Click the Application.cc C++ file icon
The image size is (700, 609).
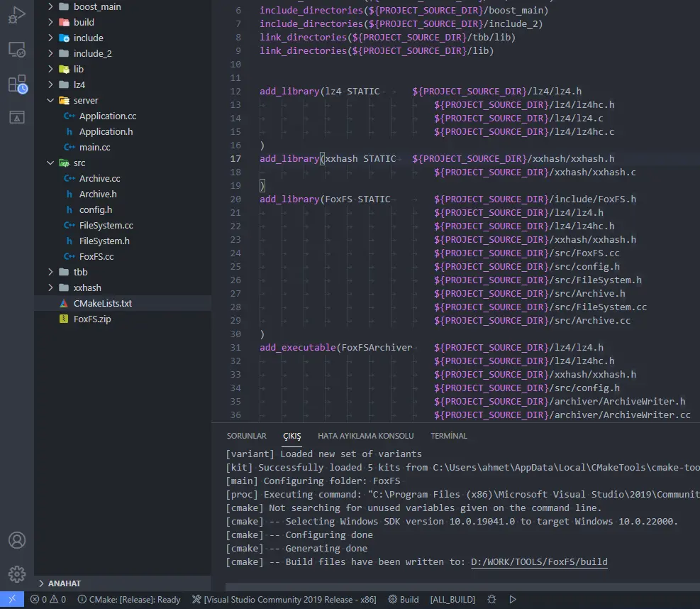(70, 116)
